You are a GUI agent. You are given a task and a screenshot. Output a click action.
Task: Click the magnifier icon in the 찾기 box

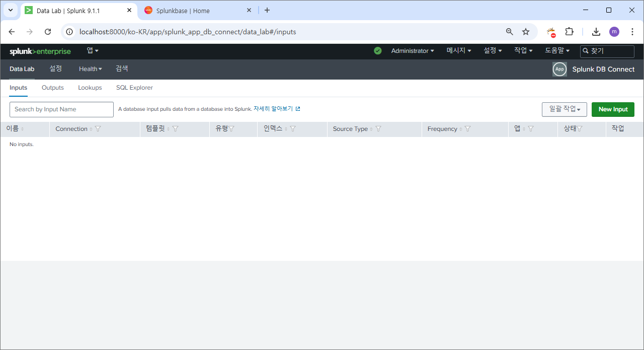[x=586, y=51]
